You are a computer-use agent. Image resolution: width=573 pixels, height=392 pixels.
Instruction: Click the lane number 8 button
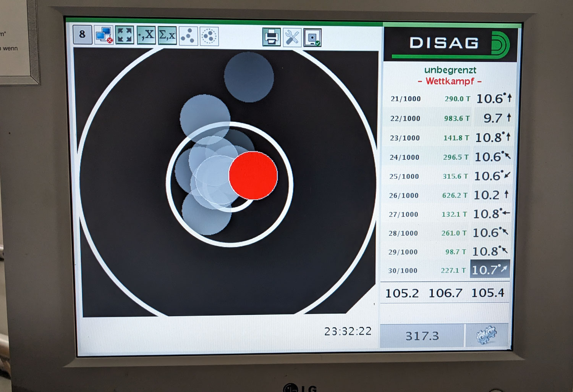[82, 35]
